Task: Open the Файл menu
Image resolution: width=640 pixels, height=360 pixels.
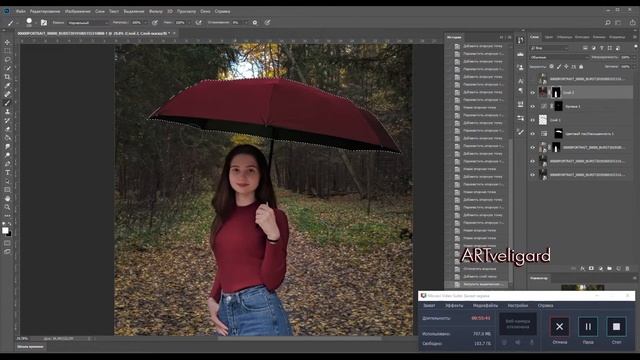Action: click(x=21, y=11)
